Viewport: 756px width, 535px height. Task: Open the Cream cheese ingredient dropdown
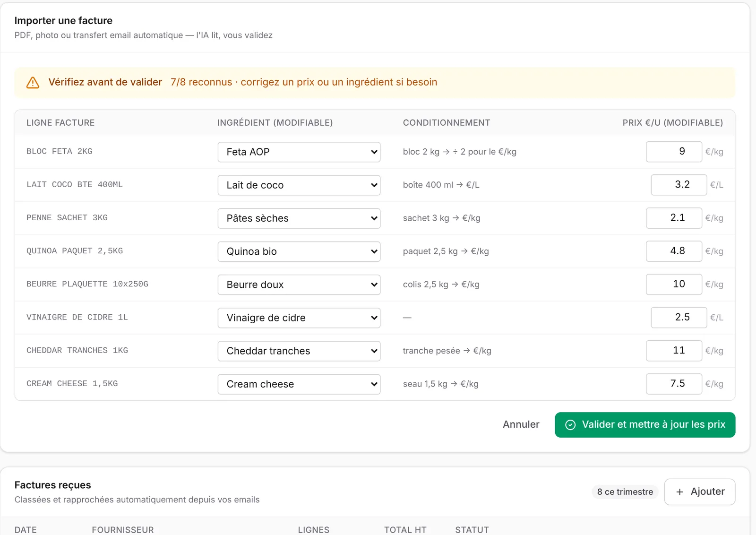[299, 384]
